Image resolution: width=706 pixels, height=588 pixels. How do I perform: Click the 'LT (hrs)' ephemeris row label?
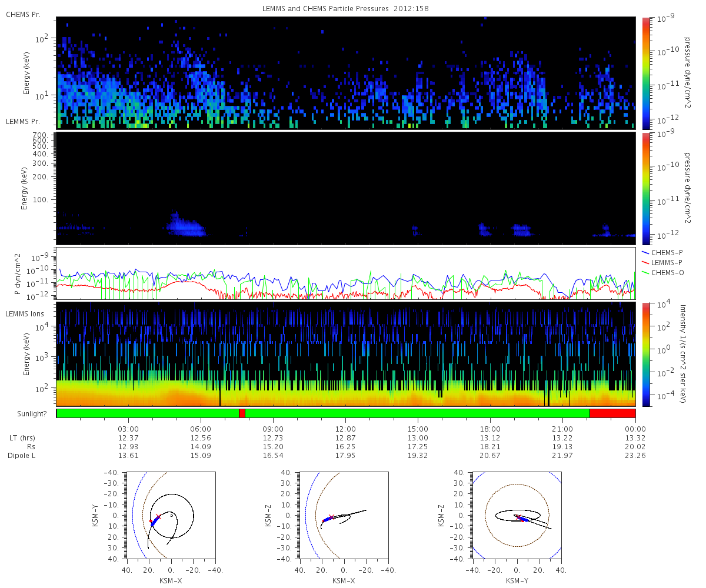(x=22, y=438)
